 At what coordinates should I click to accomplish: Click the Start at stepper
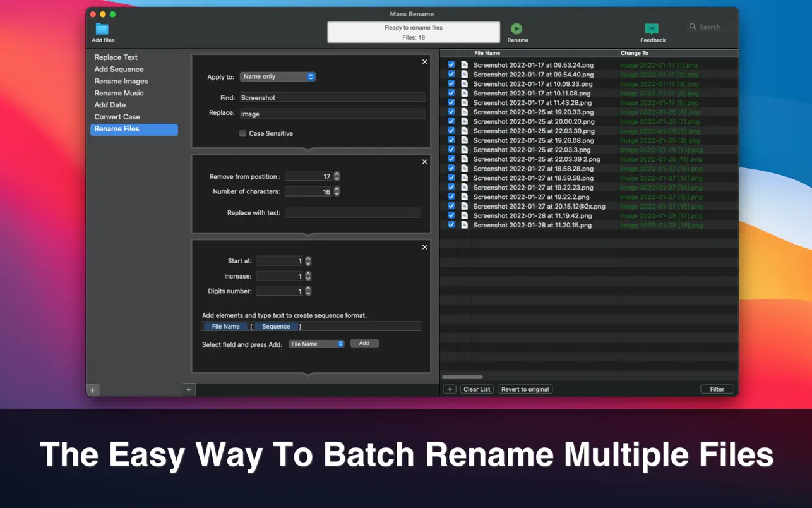coord(308,261)
